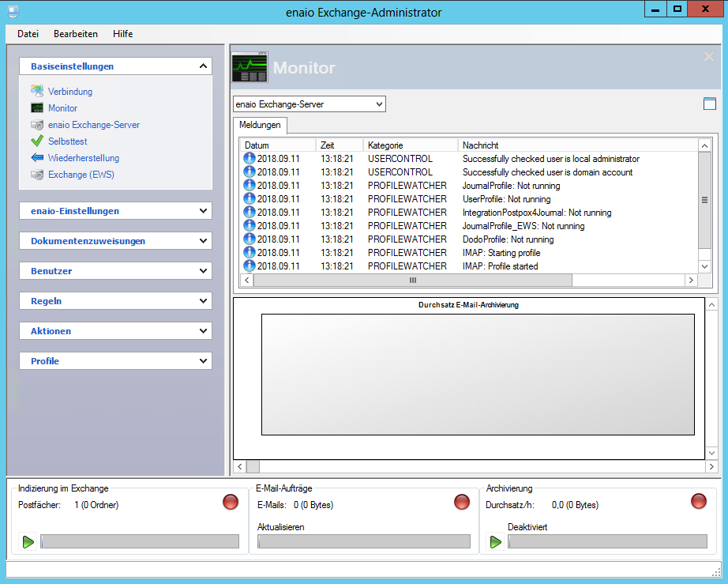Click info icon of 'JournalProfile: Not running' row

tap(250, 186)
